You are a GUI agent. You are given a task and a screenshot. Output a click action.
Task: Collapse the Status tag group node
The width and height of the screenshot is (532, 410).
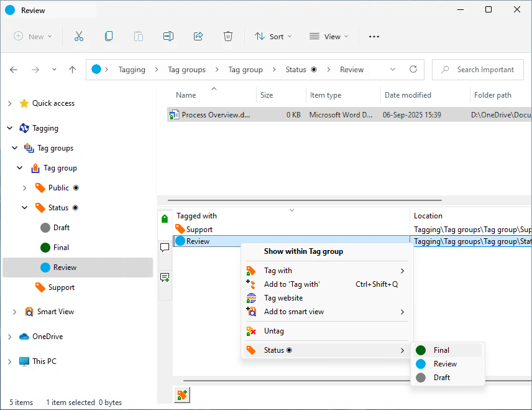coord(25,208)
